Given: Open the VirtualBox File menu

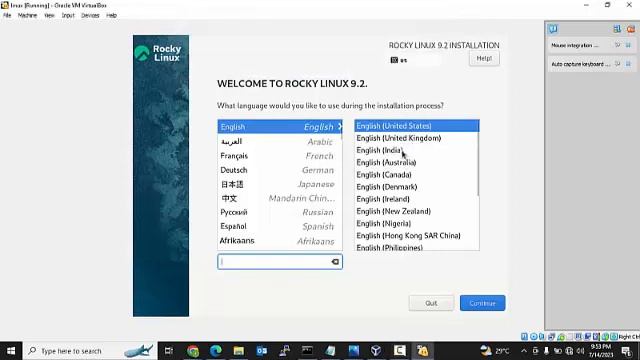Looking at the screenshot, I should point(7,15).
